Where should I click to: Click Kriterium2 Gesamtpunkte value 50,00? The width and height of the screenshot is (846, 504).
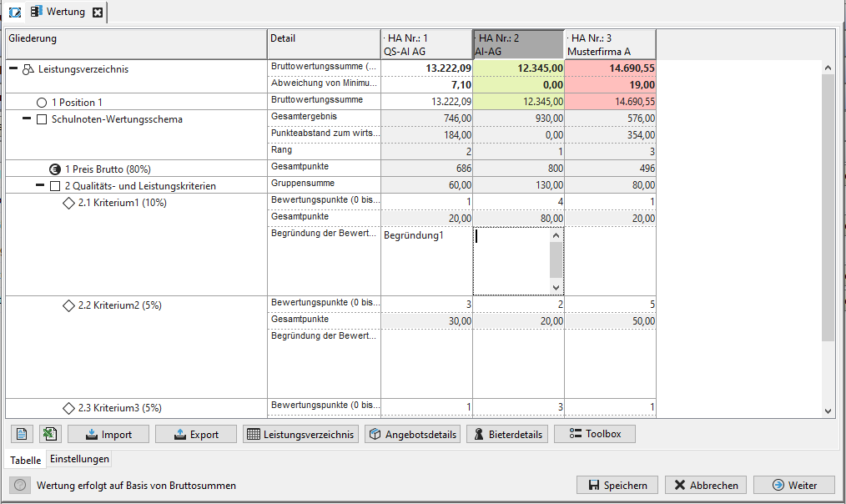point(611,321)
